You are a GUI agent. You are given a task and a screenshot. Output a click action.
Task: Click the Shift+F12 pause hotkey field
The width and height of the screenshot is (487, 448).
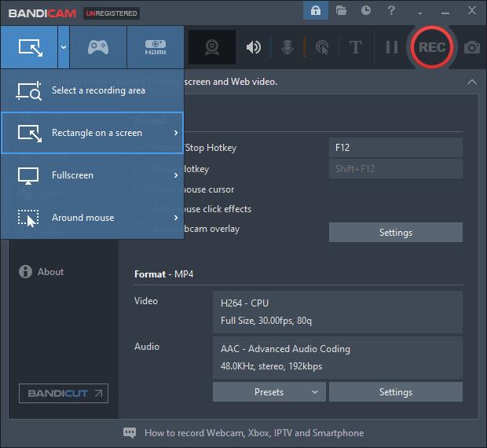tap(396, 169)
